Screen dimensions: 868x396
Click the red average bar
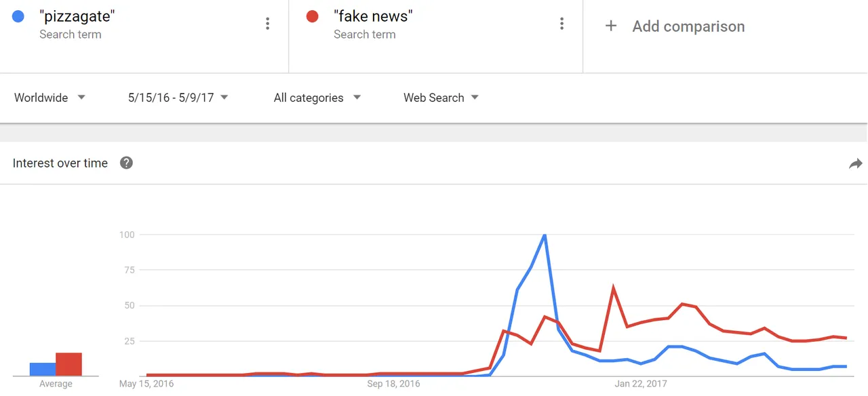68,364
